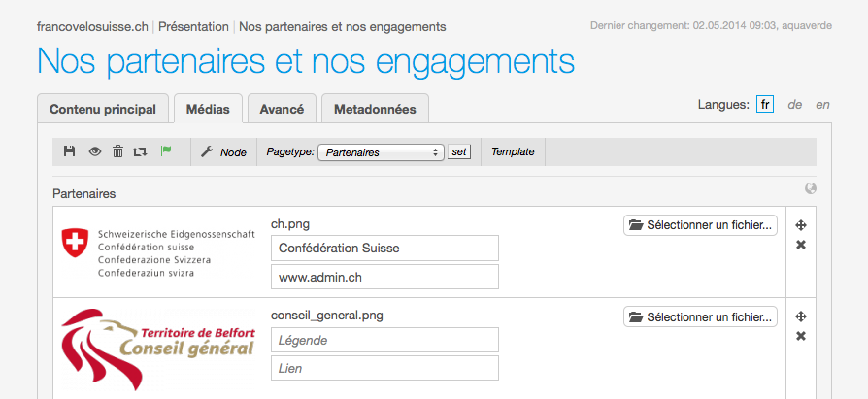Click the globe icon beside Partenaires

pyautogui.click(x=811, y=189)
